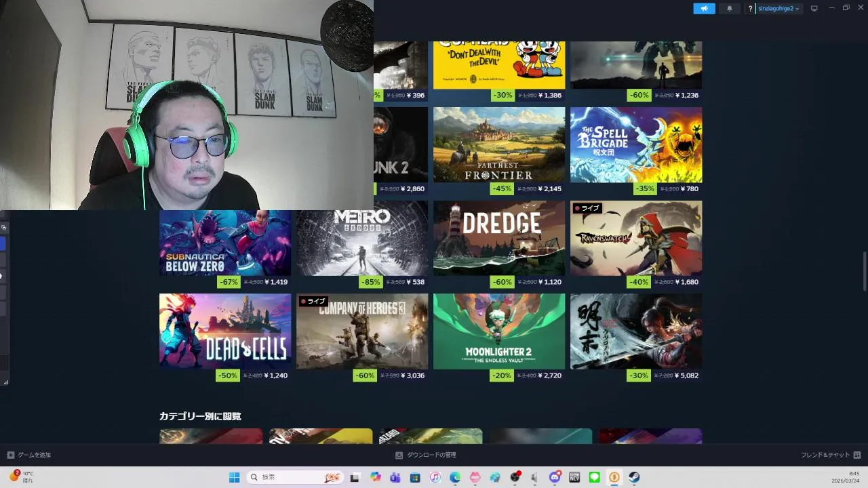868x488 pixels.
Task: Click the ¥780 price under Spell Brigade
Action: pyautogui.click(x=690, y=189)
